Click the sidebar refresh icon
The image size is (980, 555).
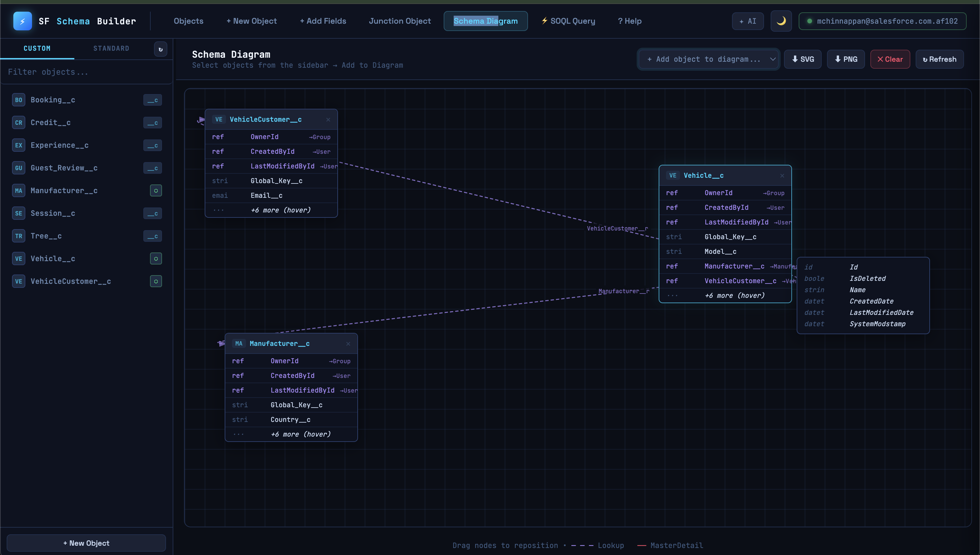(160, 49)
